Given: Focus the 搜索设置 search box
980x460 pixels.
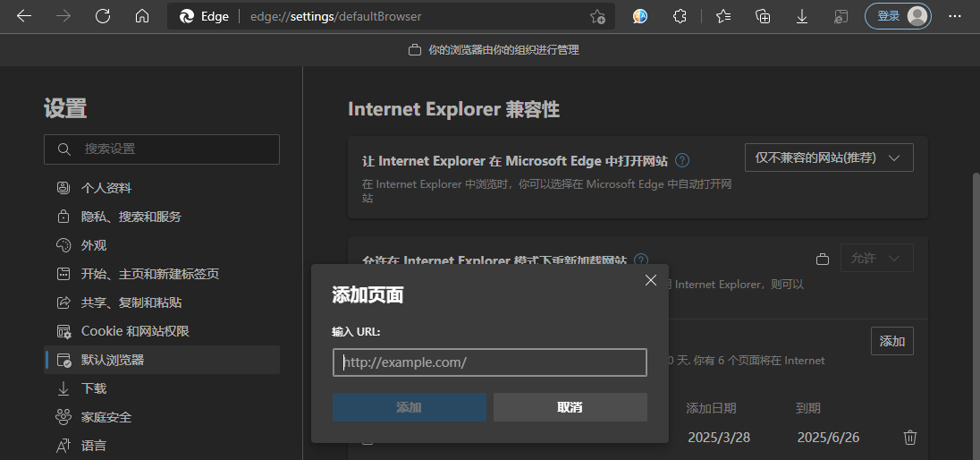Looking at the screenshot, I should 162,149.
